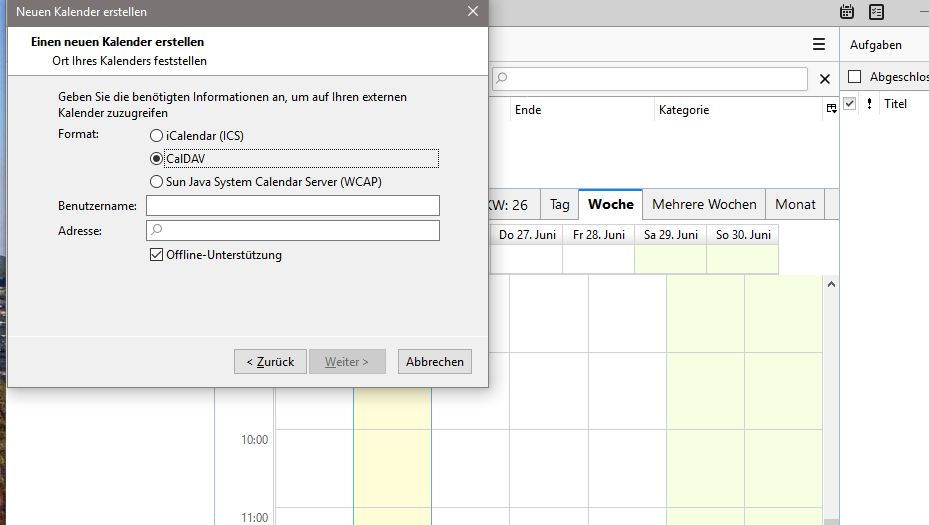929x525 pixels.
Task: Open column picker icon beside Kategorie
Action: pos(831,108)
